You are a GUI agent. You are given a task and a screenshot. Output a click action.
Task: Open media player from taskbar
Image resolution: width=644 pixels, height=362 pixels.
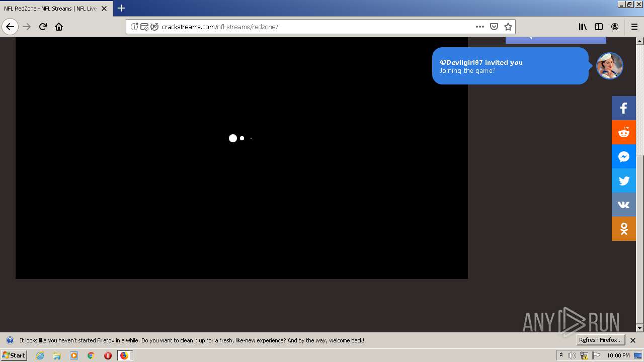pos(74,355)
